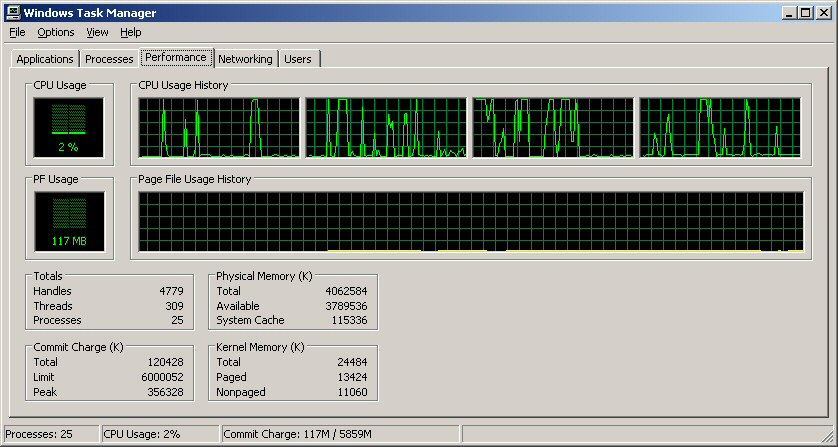Click the Physical Memory Total value 4062584

pos(346,291)
